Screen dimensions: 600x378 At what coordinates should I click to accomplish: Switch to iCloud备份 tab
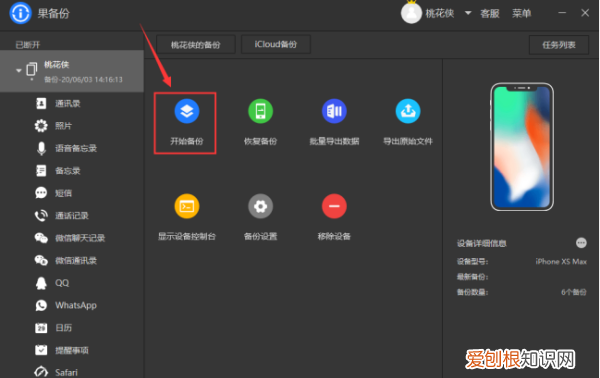click(x=276, y=44)
